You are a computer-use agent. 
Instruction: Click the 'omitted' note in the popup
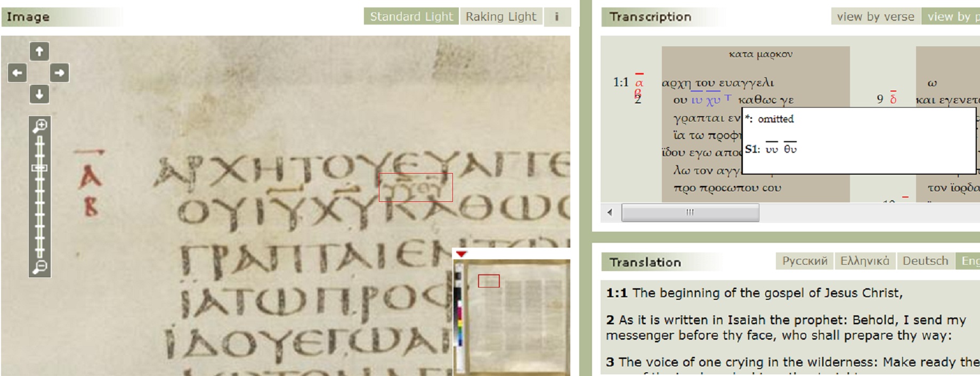click(x=775, y=119)
